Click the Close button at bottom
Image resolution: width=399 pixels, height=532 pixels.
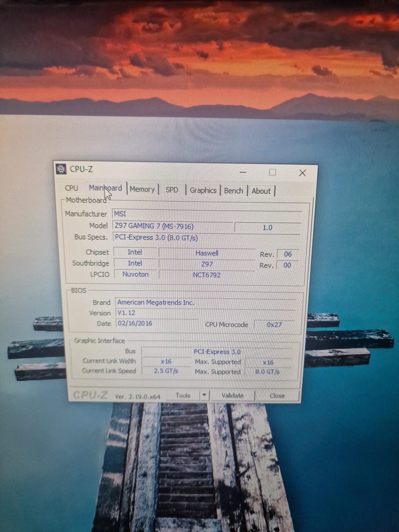click(277, 396)
